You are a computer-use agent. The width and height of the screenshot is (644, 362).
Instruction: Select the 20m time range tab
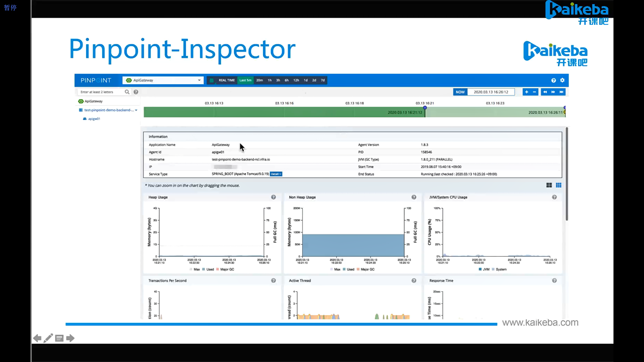point(259,80)
